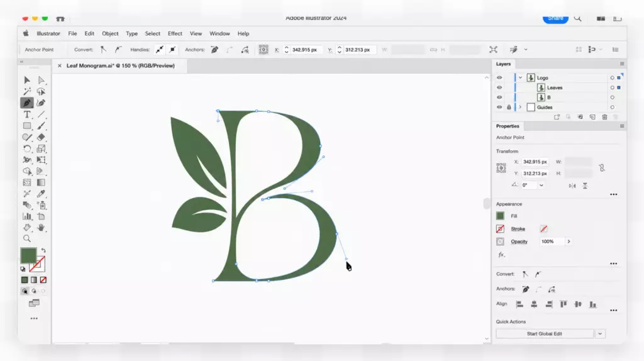The width and height of the screenshot is (644, 361).
Task: Hide the Logo layer
Action: [x=499, y=77]
